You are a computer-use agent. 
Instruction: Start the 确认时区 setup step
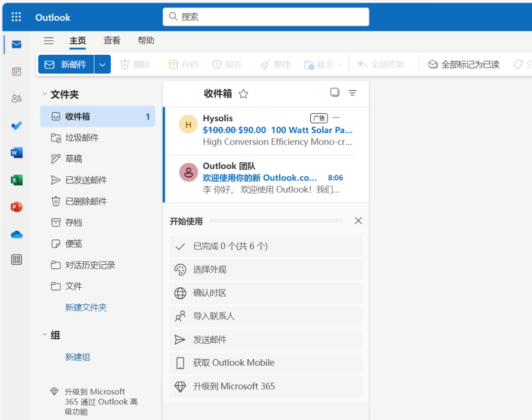(x=266, y=293)
